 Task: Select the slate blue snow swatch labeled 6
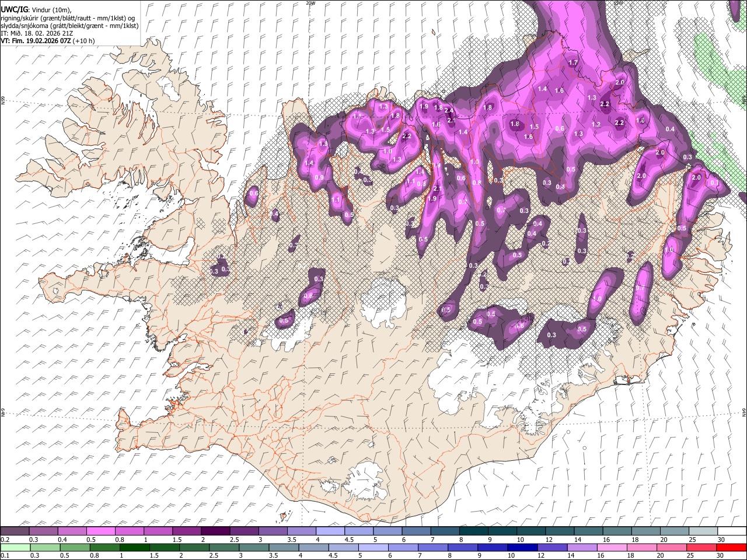416,531
